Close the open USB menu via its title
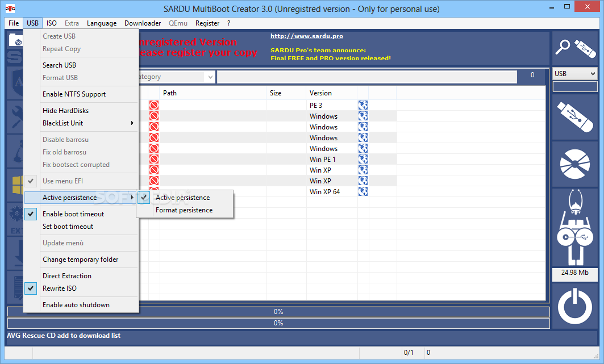 coord(33,23)
